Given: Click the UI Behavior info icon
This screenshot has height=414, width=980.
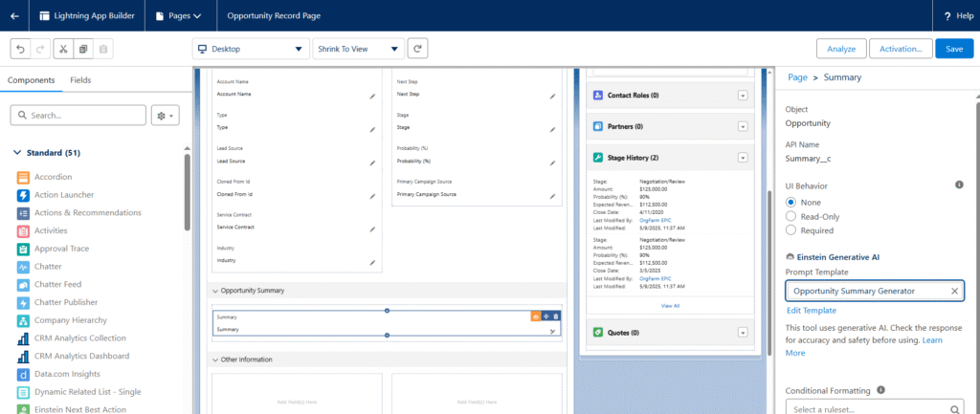Looking at the screenshot, I should click(x=959, y=185).
